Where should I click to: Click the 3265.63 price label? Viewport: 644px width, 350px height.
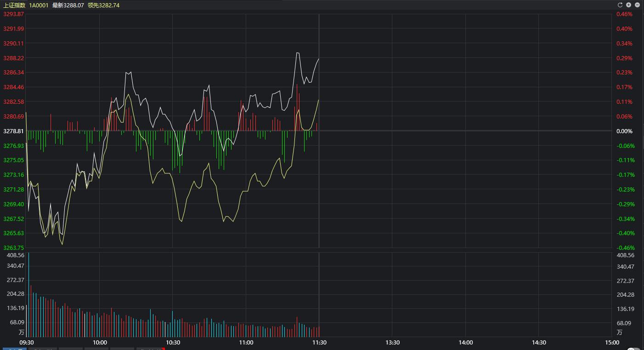[14, 233]
